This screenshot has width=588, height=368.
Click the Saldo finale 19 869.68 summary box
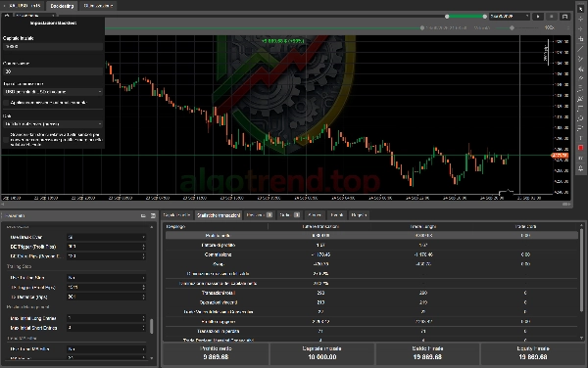click(x=427, y=353)
